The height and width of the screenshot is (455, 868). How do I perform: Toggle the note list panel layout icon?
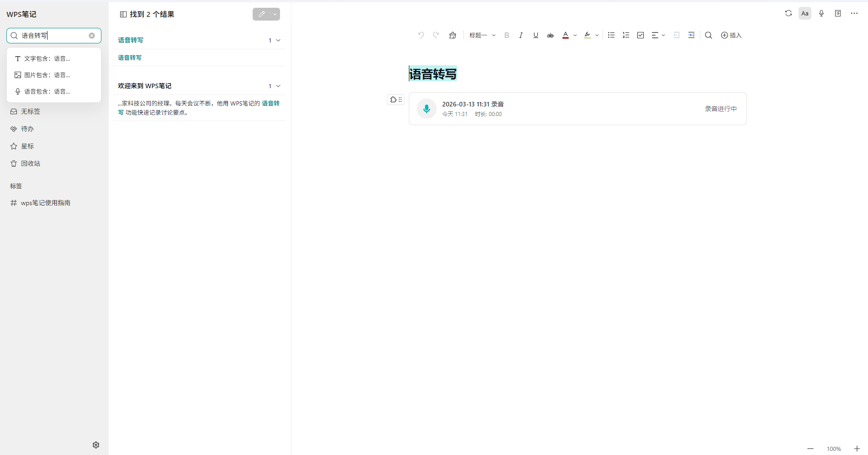tap(123, 14)
